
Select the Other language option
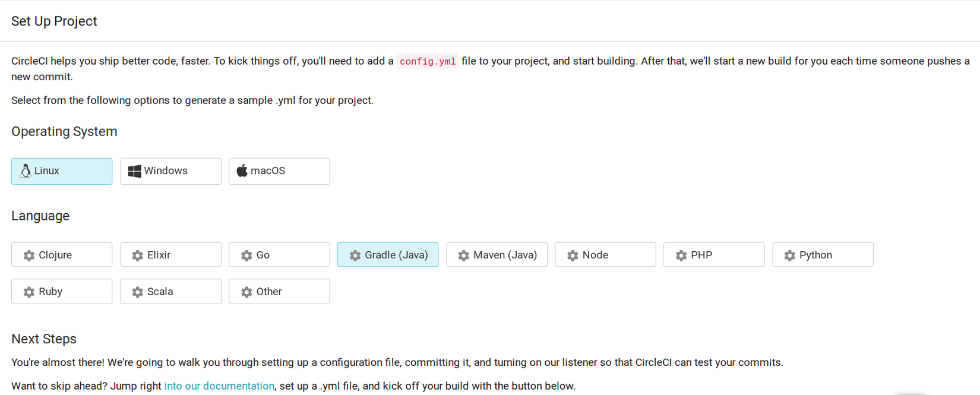coord(279,292)
